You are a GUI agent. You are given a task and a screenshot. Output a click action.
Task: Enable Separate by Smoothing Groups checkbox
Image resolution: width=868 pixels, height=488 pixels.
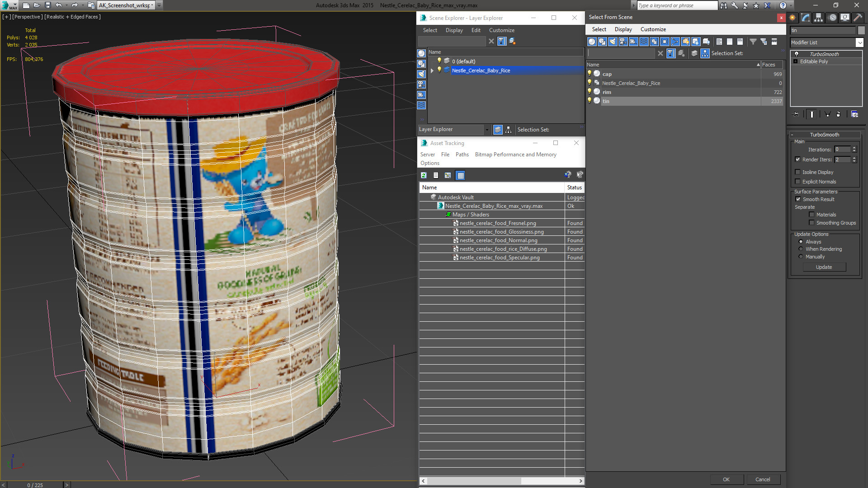click(811, 223)
